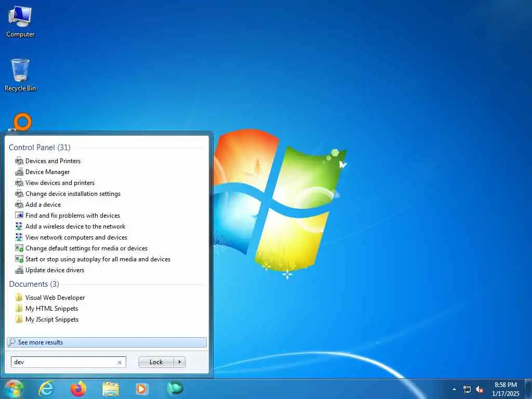The height and width of the screenshot is (399, 532).
Task: Click the View network computers icon
Action: pyautogui.click(x=19, y=237)
